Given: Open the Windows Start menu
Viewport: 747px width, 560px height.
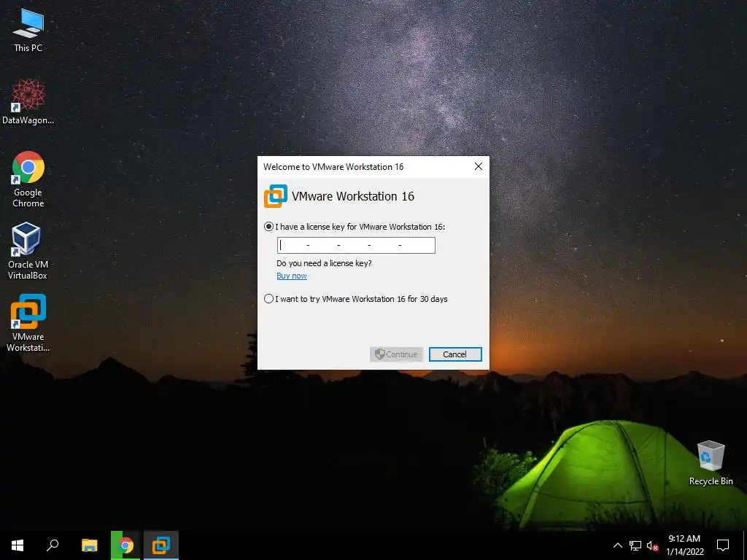Looking at the screenshot, I should (18, 545).
